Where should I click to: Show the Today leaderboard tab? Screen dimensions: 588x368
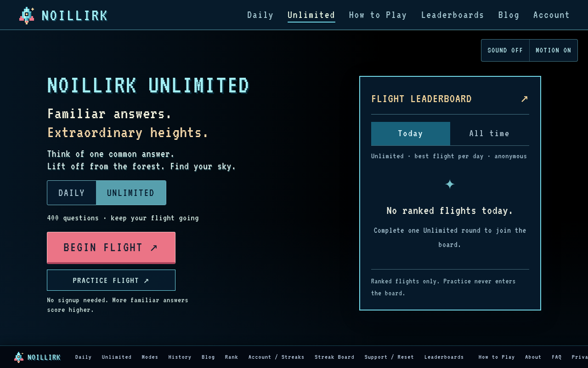click(411, 133)
